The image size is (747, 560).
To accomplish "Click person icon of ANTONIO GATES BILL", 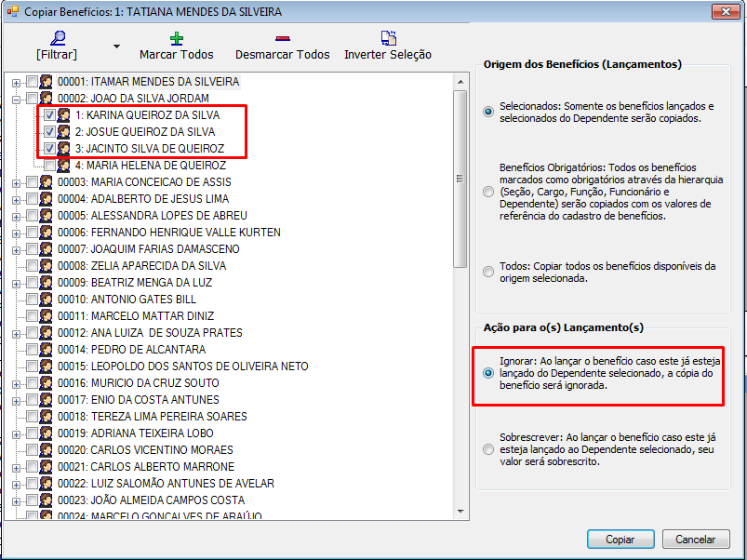I will coord(46,300).
